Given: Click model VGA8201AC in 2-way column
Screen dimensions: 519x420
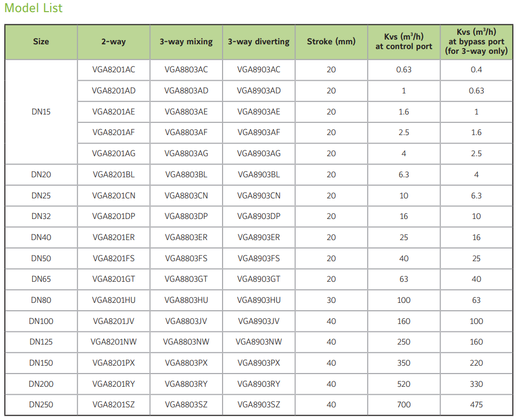Looking at the screenshot, I should [113, 70].
